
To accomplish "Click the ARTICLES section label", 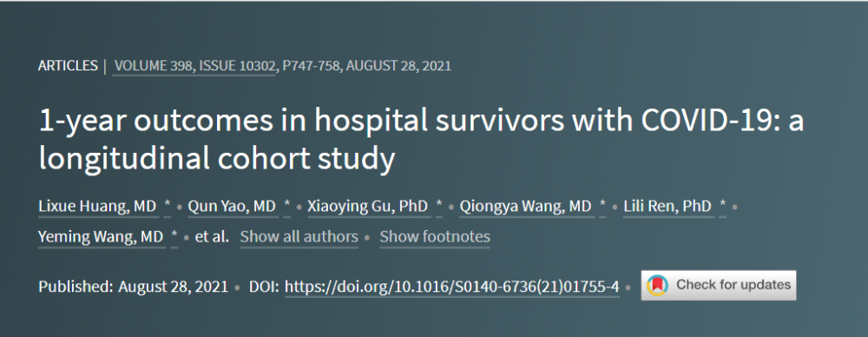I will 68,66.
